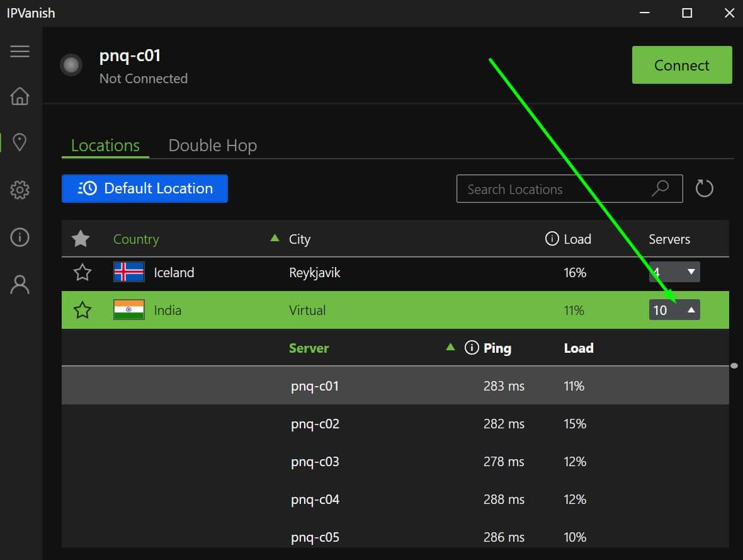743x560 pixels.
Task: Click the search magnifier icon
Action: pos(660,188)
